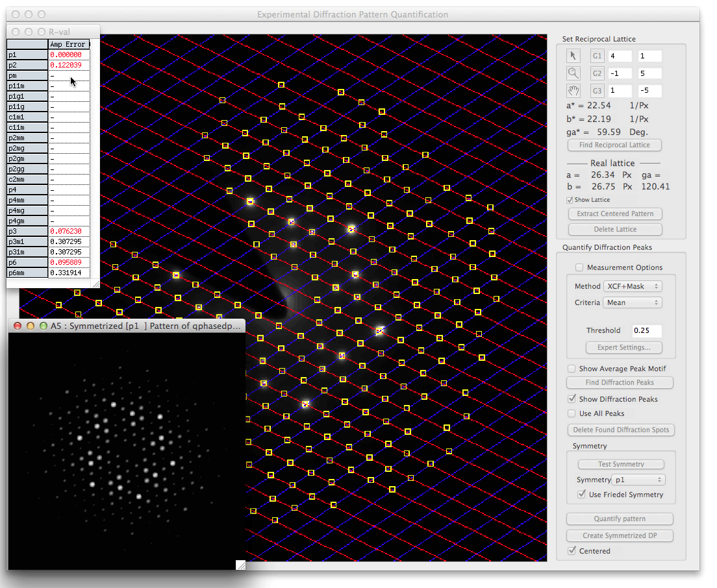717x588 pixels.
Task: Open the Symmetry p1 dropdown
Action: point(638,480)
